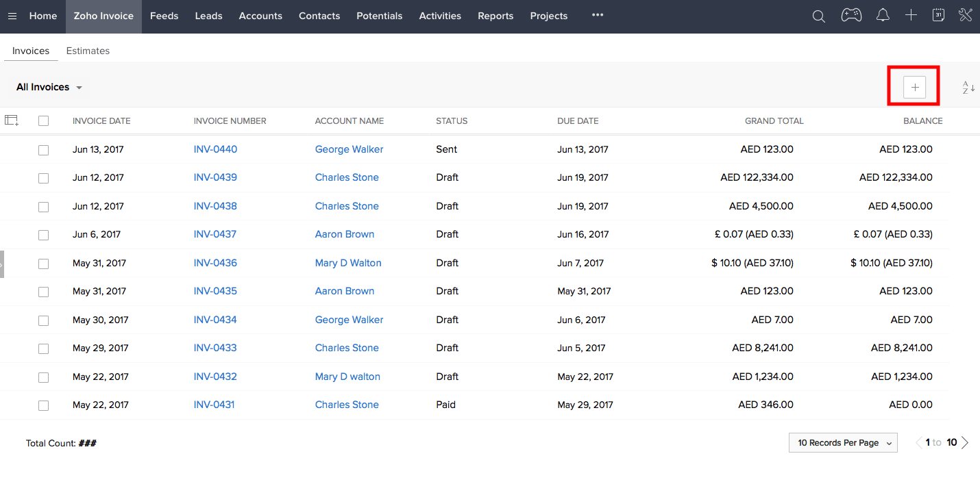Open the 10 Records Per Page dropdown
The image size is (980, 482).
pyautogui.click(x=843, y=443)
